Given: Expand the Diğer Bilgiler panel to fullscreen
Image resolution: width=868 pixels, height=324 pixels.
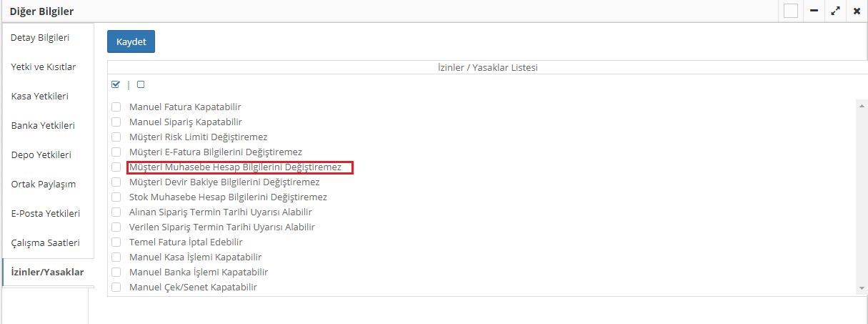Looking at the screenshot, I should (835, 11).
